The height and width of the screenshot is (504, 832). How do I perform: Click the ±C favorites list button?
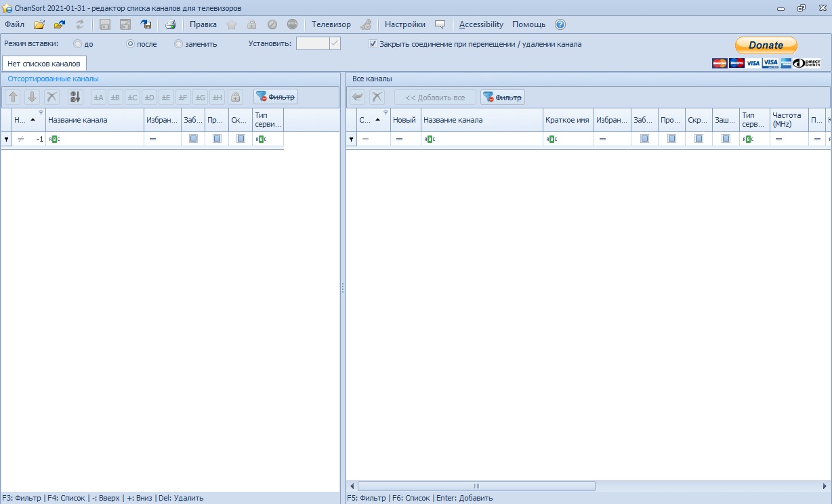tap(133, 98)
